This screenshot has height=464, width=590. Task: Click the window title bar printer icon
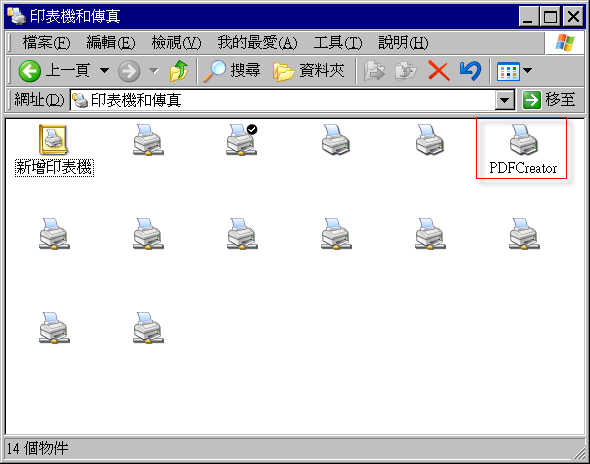click(17, 16)
